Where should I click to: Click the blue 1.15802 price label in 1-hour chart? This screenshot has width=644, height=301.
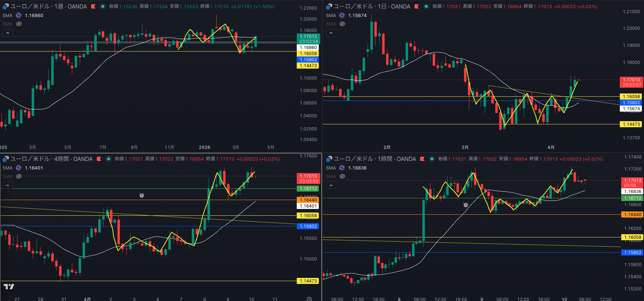click(x=632, y=253)
